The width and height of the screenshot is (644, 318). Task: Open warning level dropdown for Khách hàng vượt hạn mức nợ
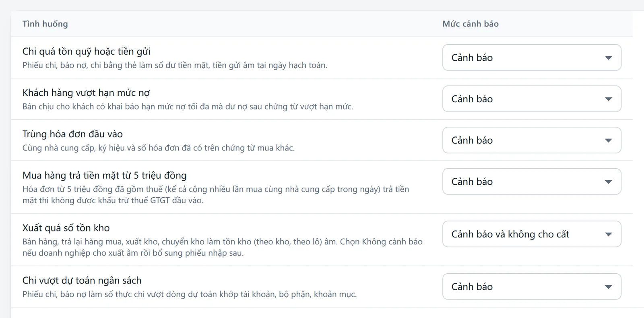(x=532, y=99)
